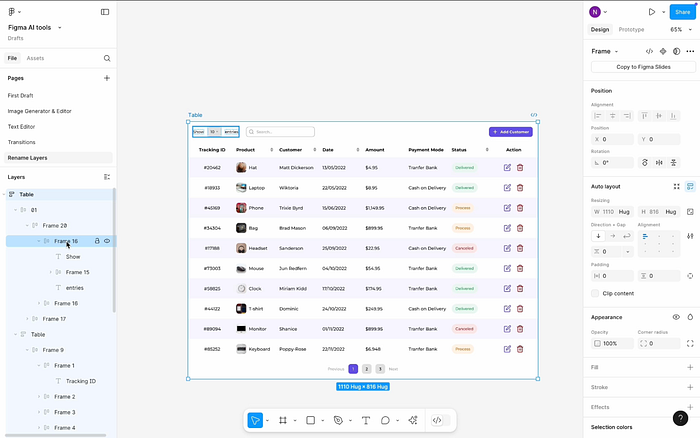Click the search icon in left panel
This screenshot has height=438, width=700.
107,58
